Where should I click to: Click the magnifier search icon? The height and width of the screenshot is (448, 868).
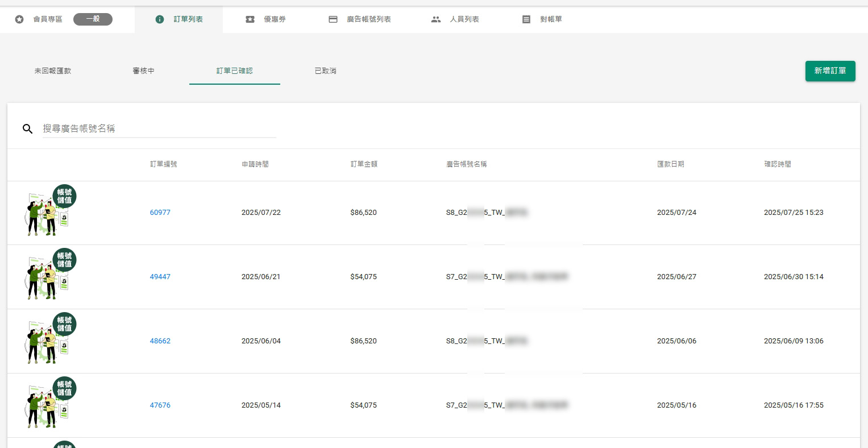pyautogui.click(x=27, y=129)
